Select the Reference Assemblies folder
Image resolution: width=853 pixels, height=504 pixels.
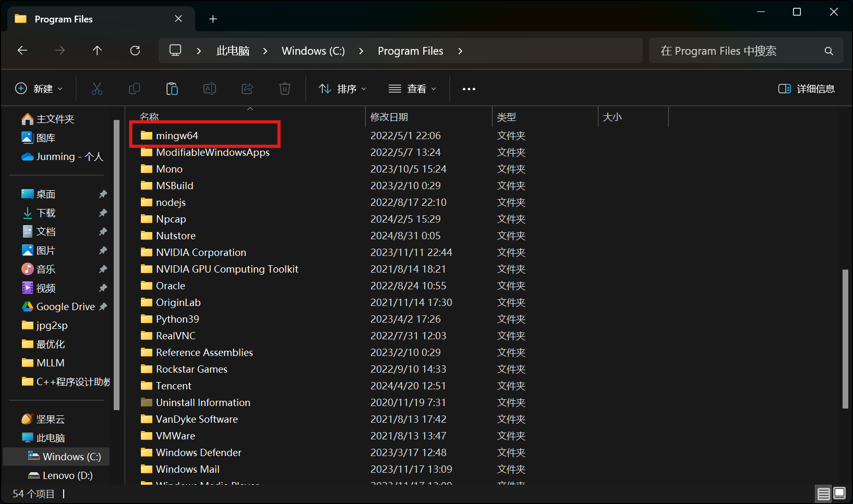click(205, 352)
